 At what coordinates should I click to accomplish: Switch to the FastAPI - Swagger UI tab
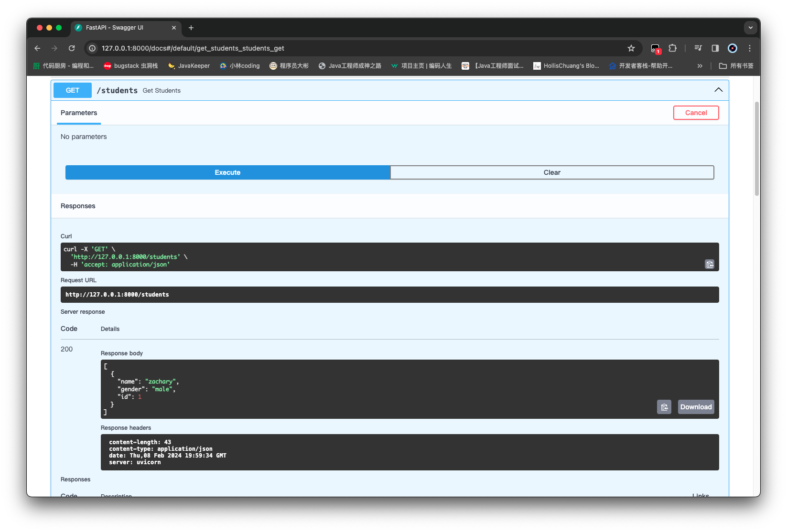click(x=126, y=28)
